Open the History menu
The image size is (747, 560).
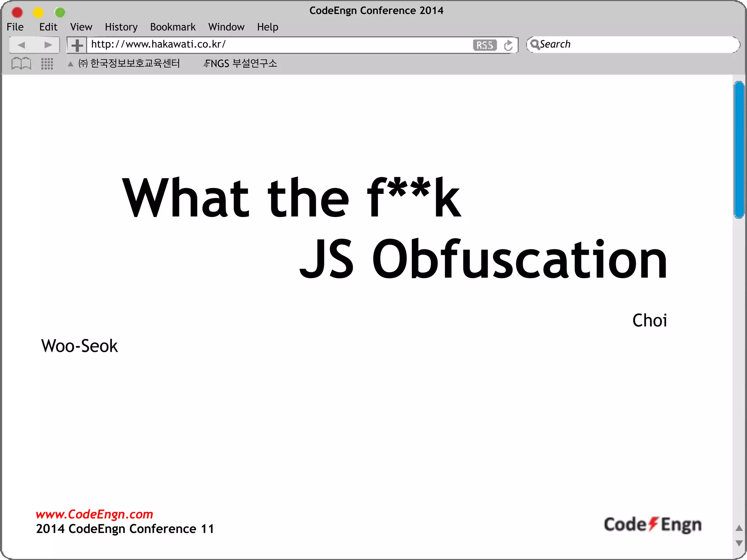pos(121,27)
